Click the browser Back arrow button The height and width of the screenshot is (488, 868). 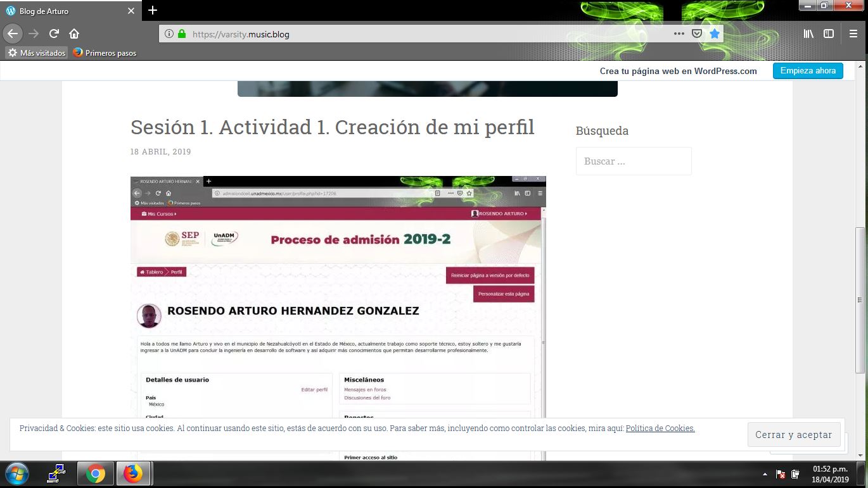pos(13,34)
